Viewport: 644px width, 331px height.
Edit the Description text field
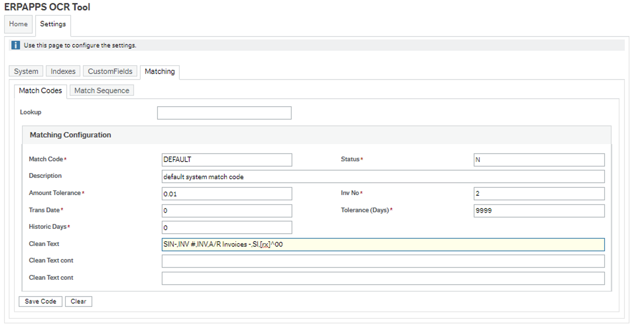point(383,177)
